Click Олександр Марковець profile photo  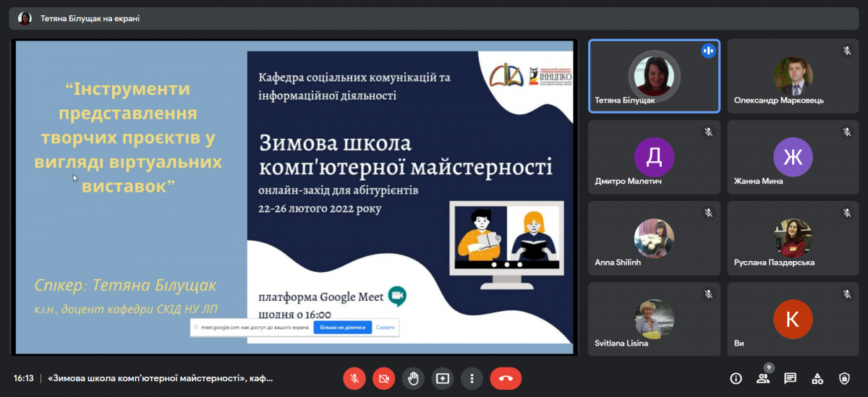pyautogui.click(x=793, y=76)
